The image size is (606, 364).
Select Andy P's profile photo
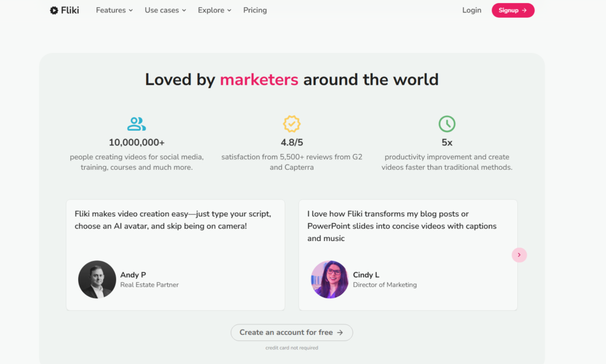pyautogui.click(x=97, y=279)
